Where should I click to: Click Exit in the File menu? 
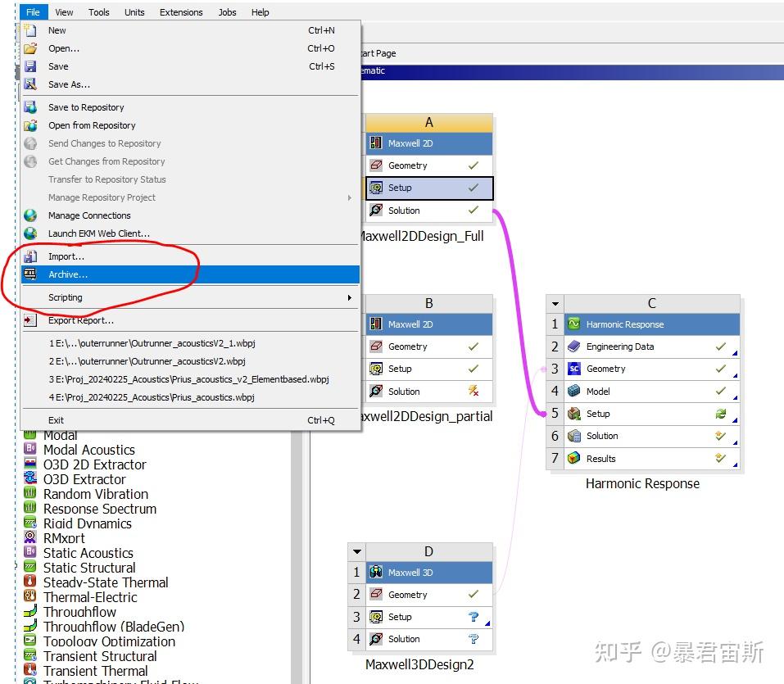(56, 419)
